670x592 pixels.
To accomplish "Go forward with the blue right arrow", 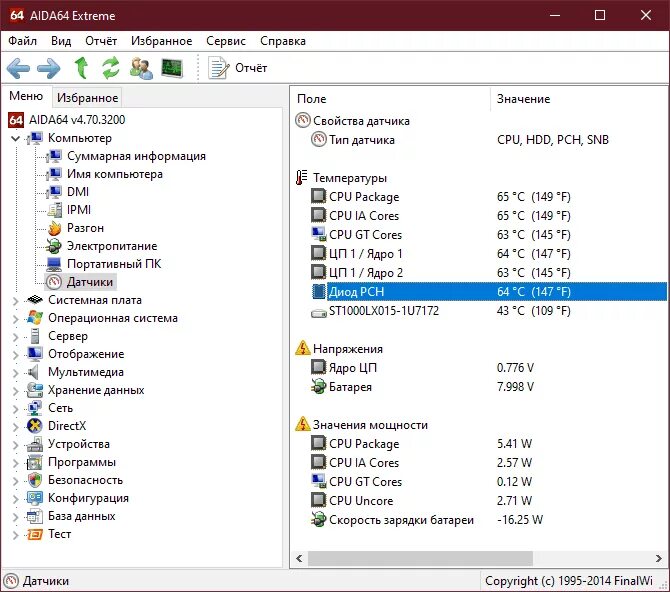I will [49, 68].
